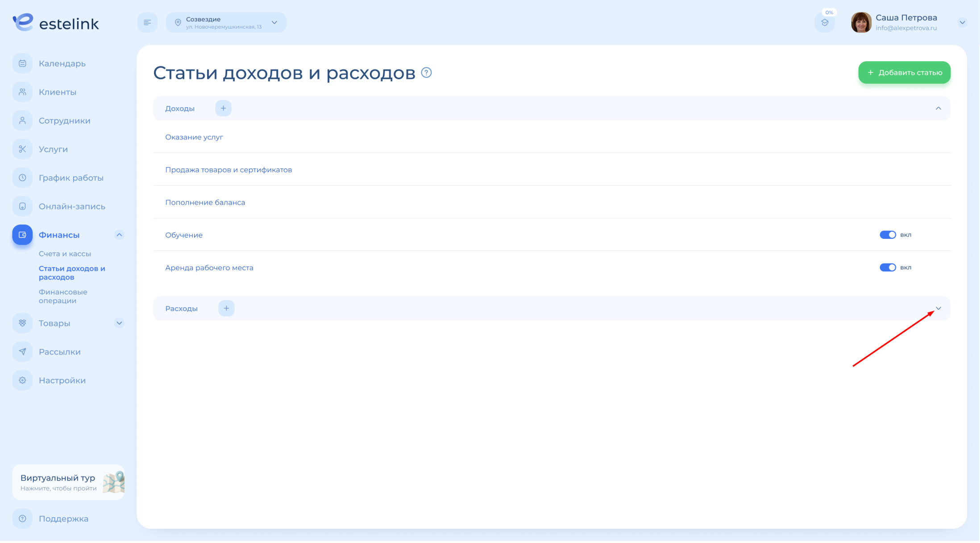Screen dimensions: 980x543
Task: Open the Услуги scissors icon
Action: [x=22, y=149]
